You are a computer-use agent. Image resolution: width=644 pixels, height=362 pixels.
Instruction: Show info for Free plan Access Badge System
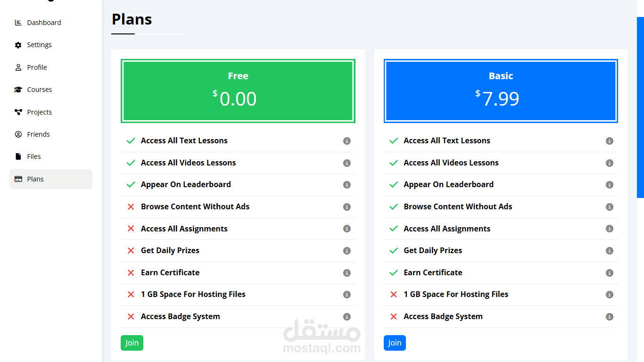[347, 317]
